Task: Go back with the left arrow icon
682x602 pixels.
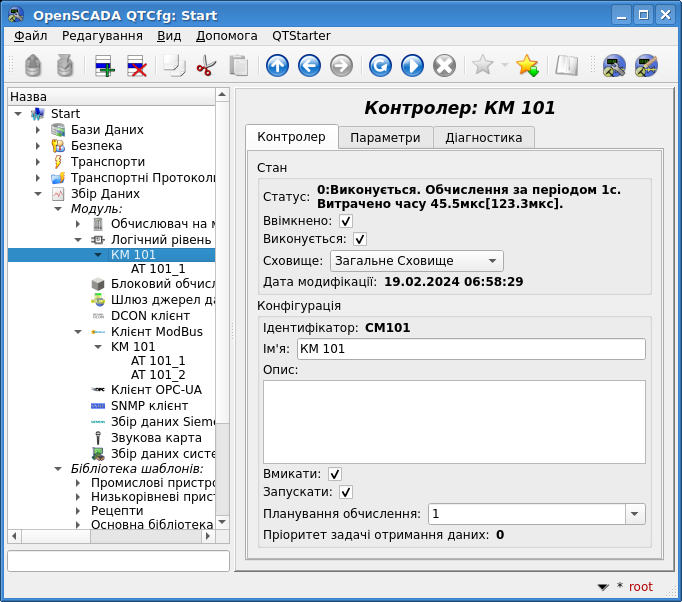Action: point(309,66)
